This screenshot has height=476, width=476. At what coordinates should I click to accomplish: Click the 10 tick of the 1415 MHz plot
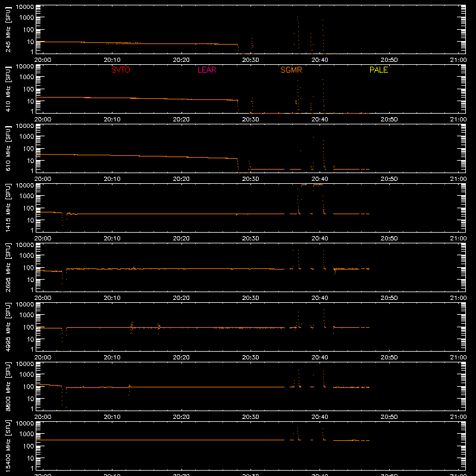30,220
